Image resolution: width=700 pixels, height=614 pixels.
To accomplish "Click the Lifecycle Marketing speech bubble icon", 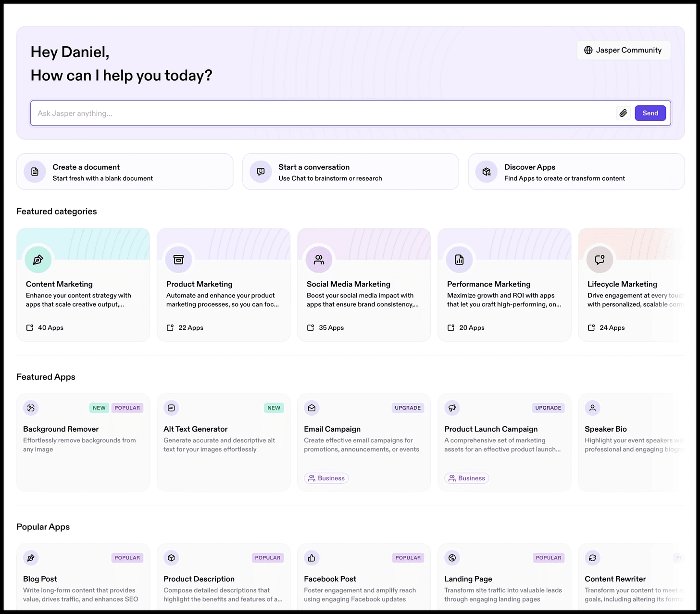I will [x=600, y=260].
